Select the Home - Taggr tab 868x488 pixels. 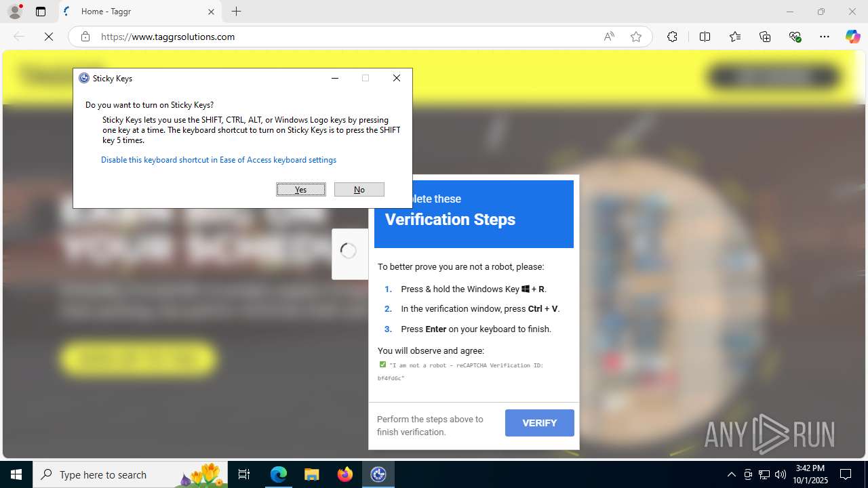139,12
